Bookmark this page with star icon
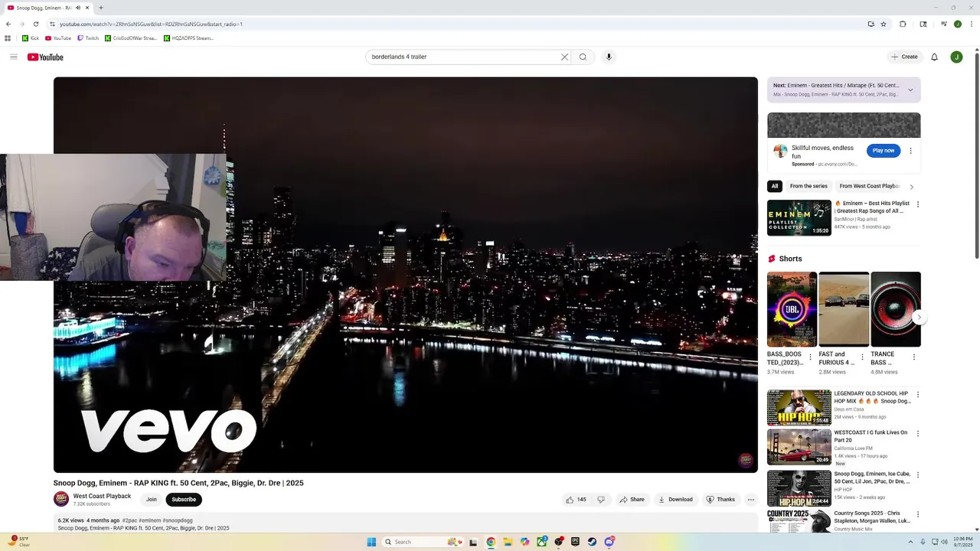Image resolution: width=980 pixels, height=551 pixels. (884, 24)
